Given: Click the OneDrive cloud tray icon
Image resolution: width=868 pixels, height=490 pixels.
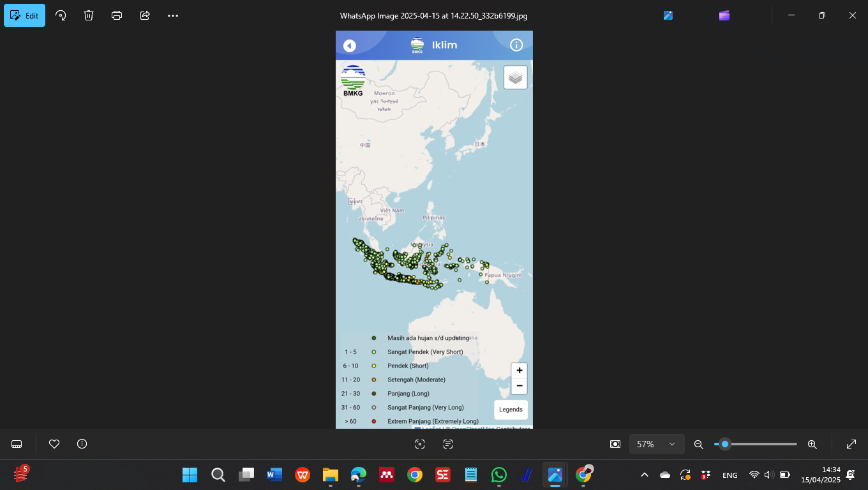Looking at the screenshot, I should [665, 475].
